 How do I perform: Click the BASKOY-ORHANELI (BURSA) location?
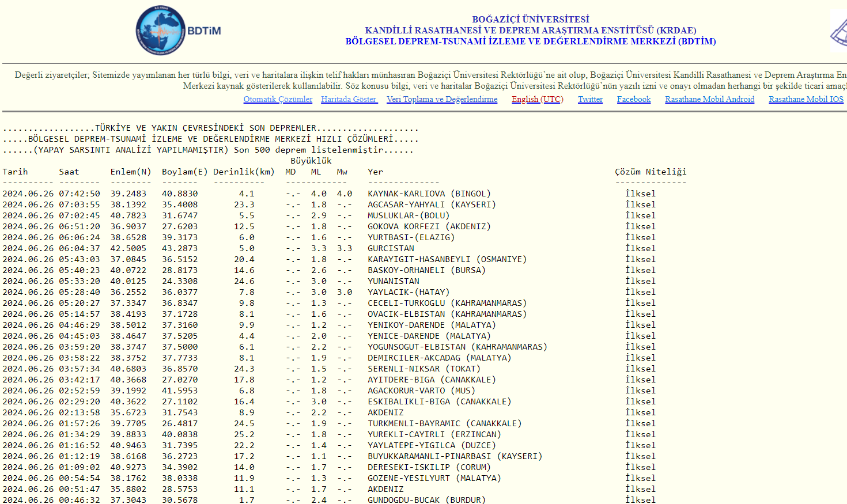426,270
